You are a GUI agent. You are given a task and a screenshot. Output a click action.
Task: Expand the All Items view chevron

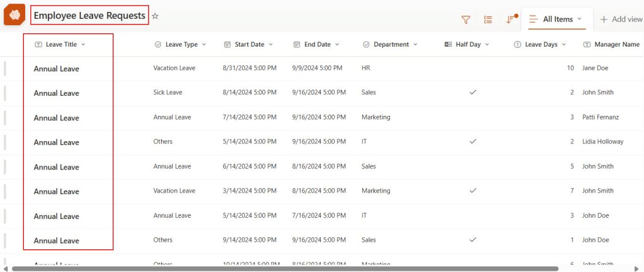(579, 18)
